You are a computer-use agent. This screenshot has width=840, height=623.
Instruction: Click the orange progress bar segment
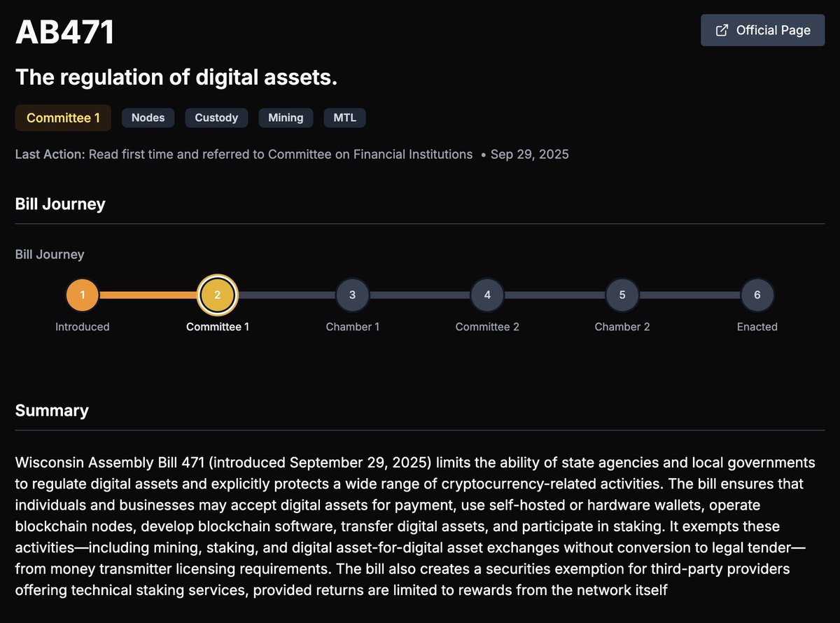coord(149,295)
